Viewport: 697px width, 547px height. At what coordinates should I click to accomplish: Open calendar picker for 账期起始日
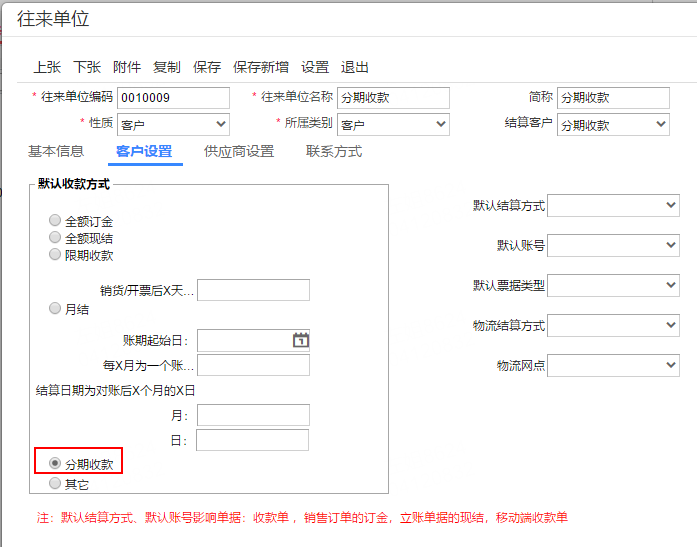(301, 340)
